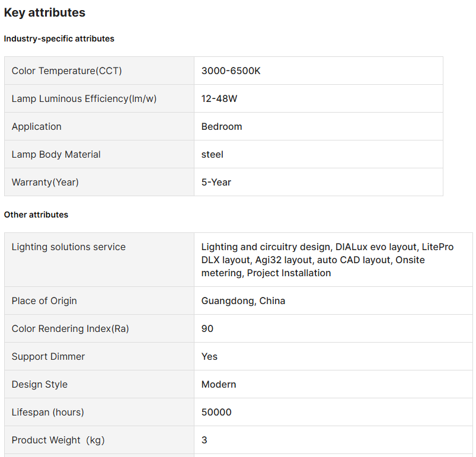Select the Lamp Luminous Efficiency label

84,99
